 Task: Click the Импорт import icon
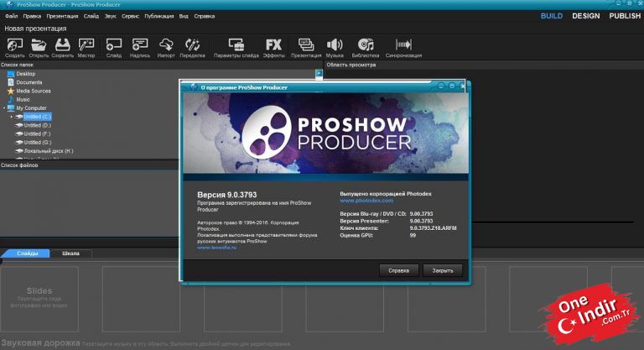tap(166, 48)
